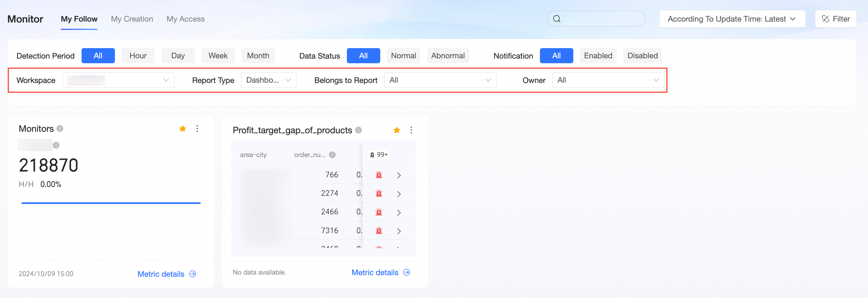Image resolution: width=868 pixels, height=298 pixels.
Task: Set Detection Period to All
Action: [98, 56]
